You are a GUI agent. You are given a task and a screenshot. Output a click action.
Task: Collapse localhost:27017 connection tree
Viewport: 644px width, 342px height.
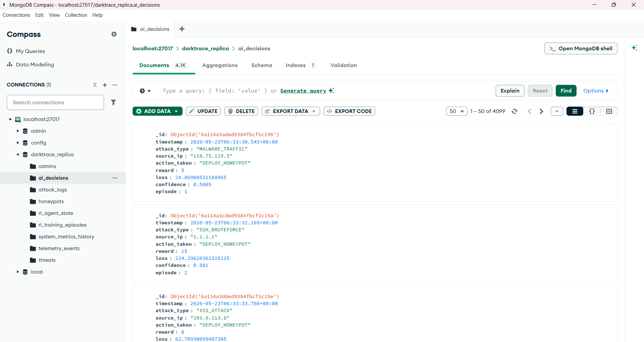(10, 119)
